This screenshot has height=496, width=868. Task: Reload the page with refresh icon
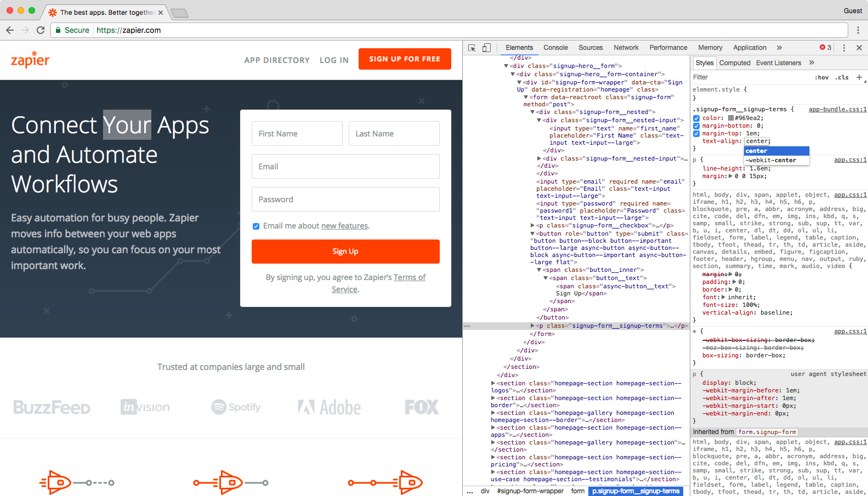[41, 30]
